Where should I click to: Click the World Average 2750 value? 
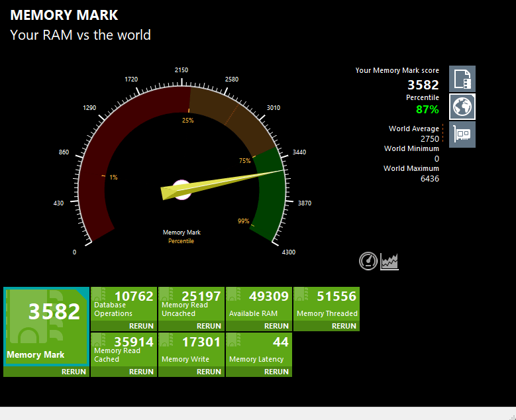coord(430,138)
